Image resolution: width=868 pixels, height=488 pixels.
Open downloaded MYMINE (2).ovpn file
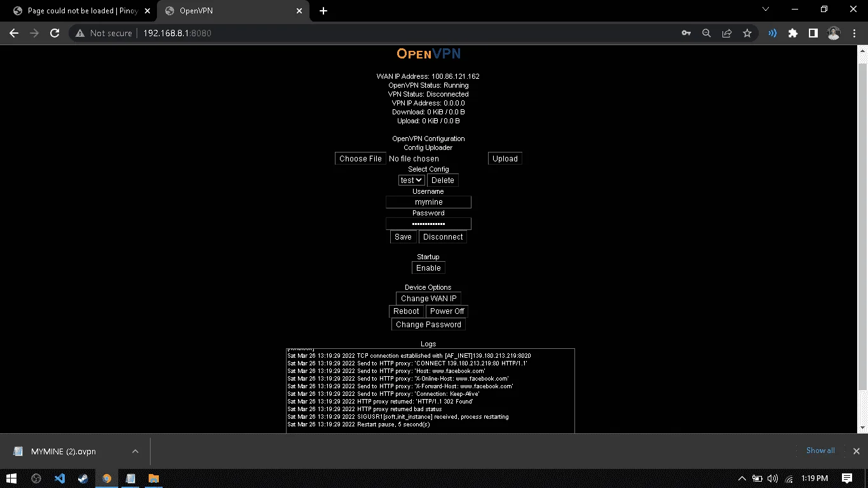(64, 451)
